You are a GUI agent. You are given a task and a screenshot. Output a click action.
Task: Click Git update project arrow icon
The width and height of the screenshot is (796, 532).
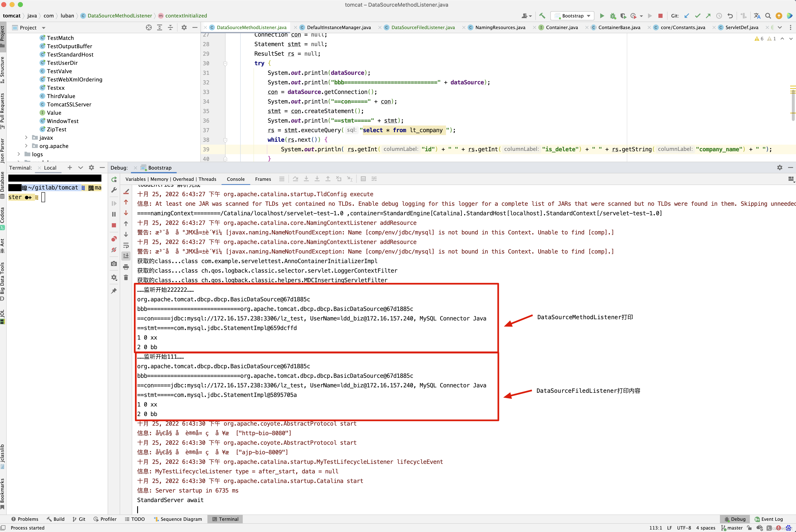pyautogui.click(x=686, y=16)
